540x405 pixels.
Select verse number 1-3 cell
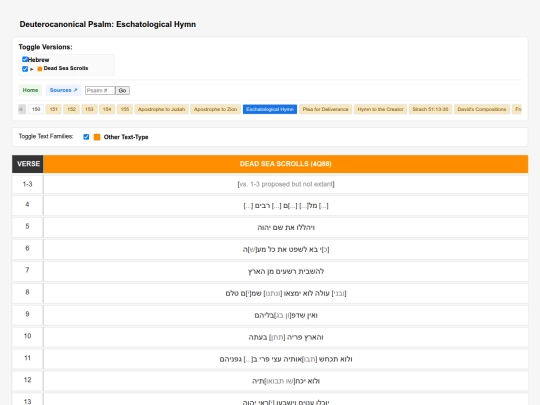coord(28,184)
